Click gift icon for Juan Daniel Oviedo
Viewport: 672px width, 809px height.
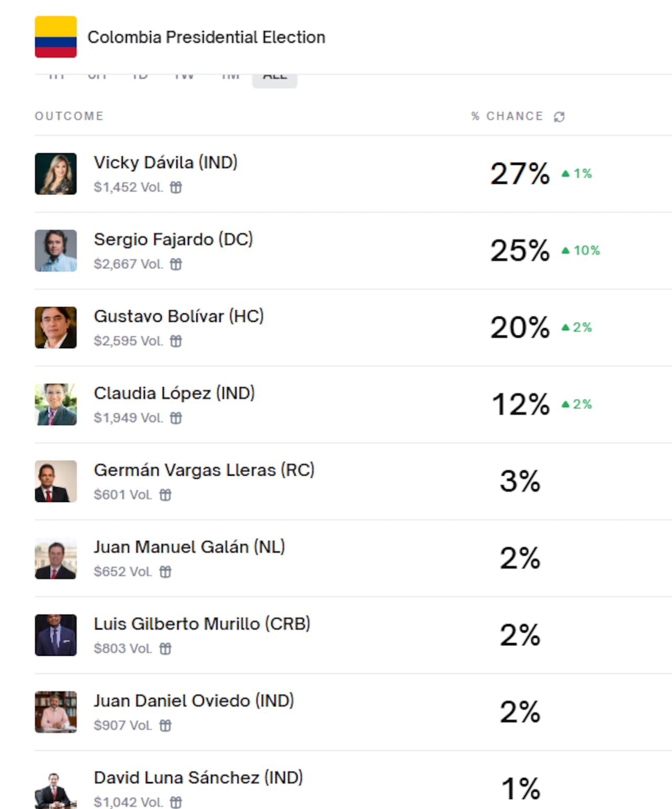coord(165,726)
